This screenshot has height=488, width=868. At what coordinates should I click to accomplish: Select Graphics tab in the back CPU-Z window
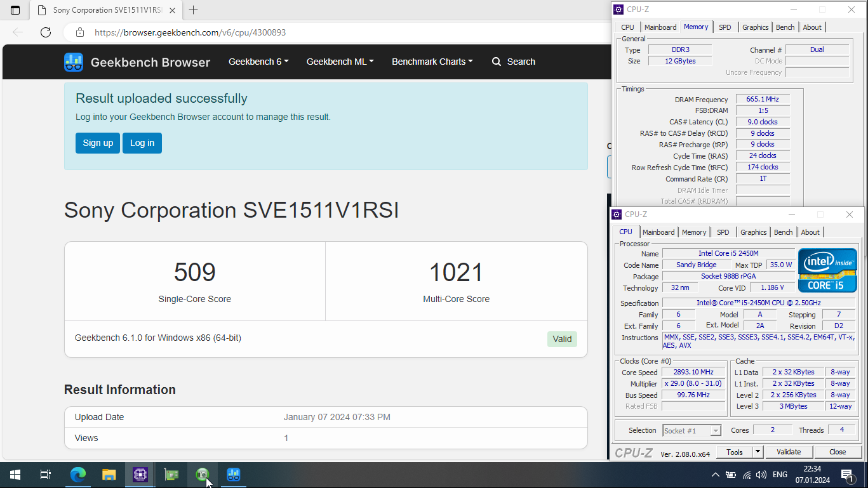pos(756,27)
